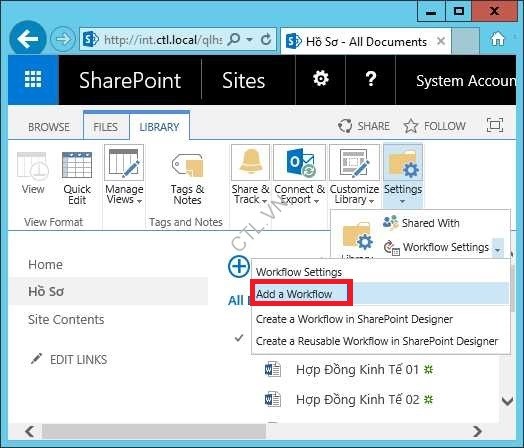The image size is (524, 448).
Task: Click the Word icon for Hợp Đồng Kinh Tế 02
Action: tap(273, 400)
